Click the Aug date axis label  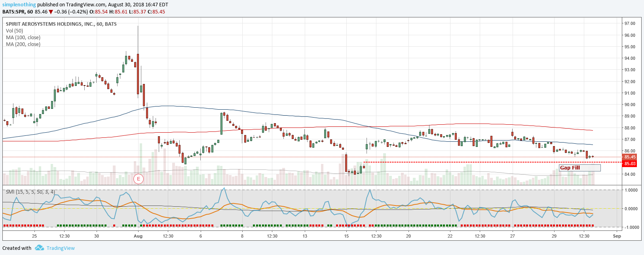(138, 236)
